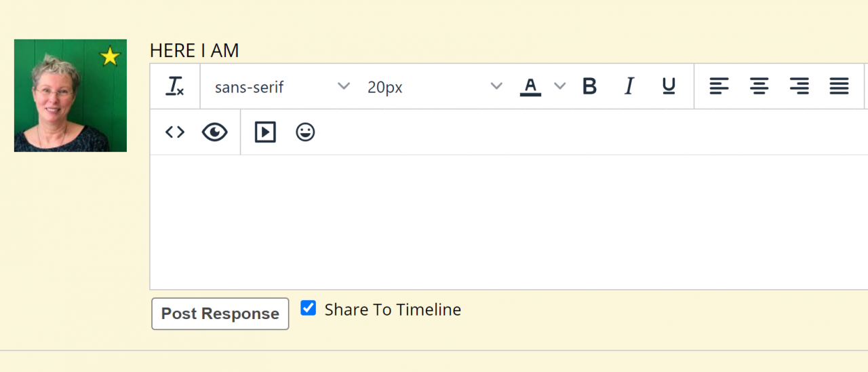
Task: Open the emoji picker
Action: [x=305, y=132]
